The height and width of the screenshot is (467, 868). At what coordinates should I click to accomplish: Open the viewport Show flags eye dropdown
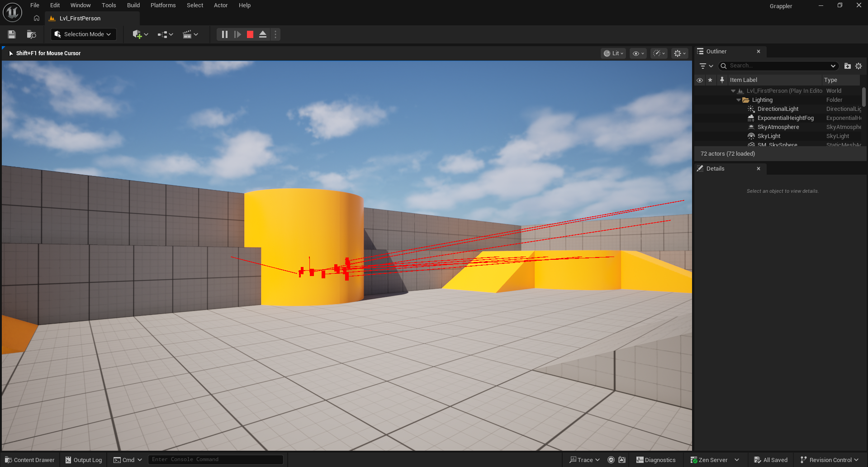pos(638,53)
